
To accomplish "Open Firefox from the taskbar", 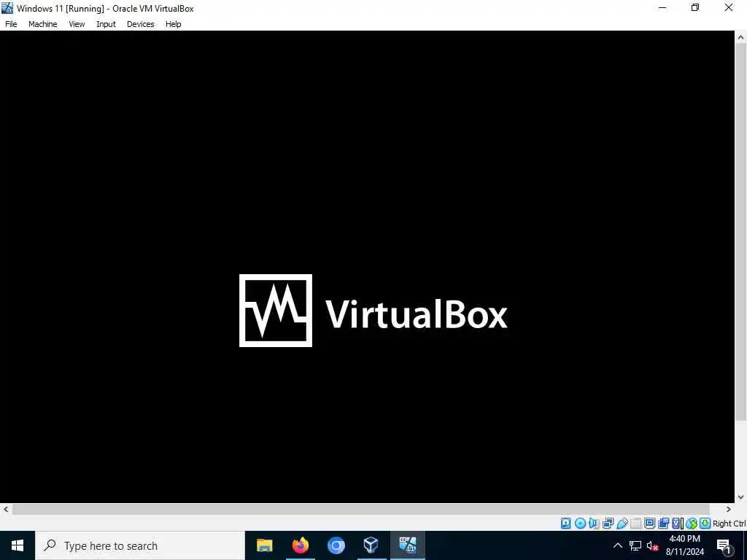I will click(300, 545).
